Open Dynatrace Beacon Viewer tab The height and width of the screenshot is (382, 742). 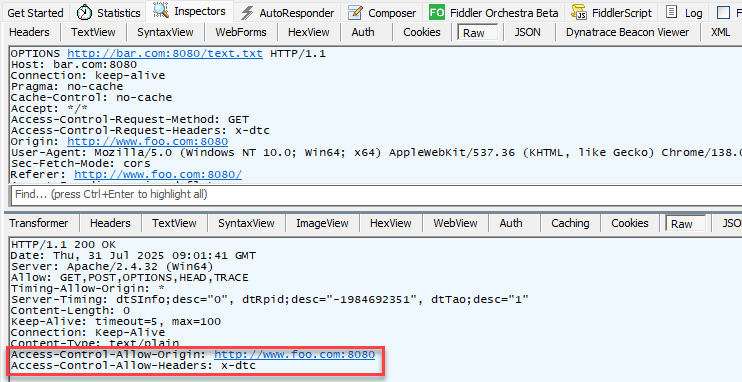pyautogui.click(x=627, y=32)
